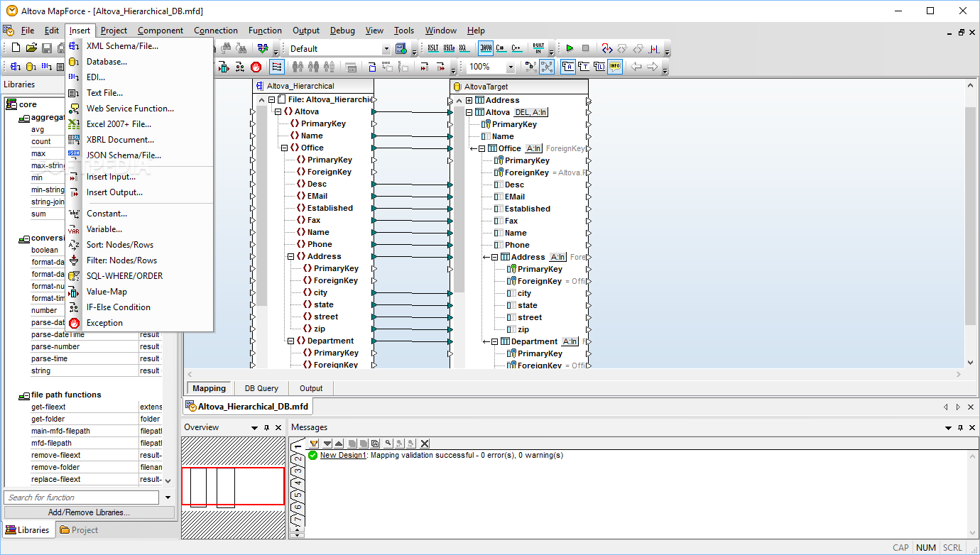
Task: Click the server icon next to Default
Action: tap(401, 48)
